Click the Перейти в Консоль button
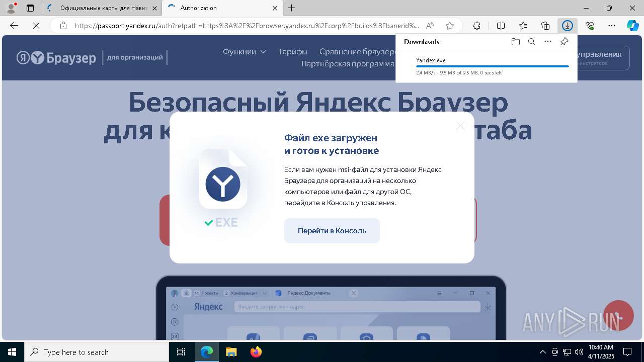 (332, 231)
